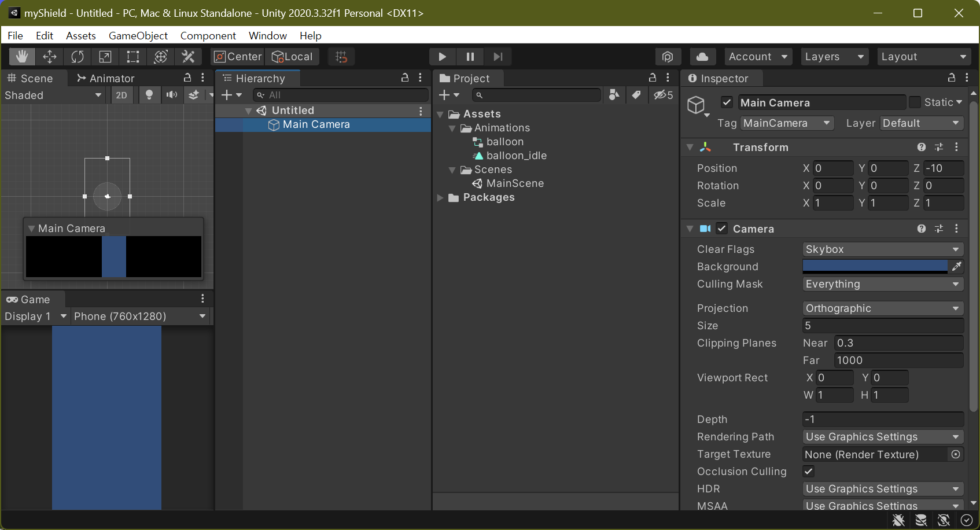
Task: Select the Move tool
Action: click(x=50, y=57)
